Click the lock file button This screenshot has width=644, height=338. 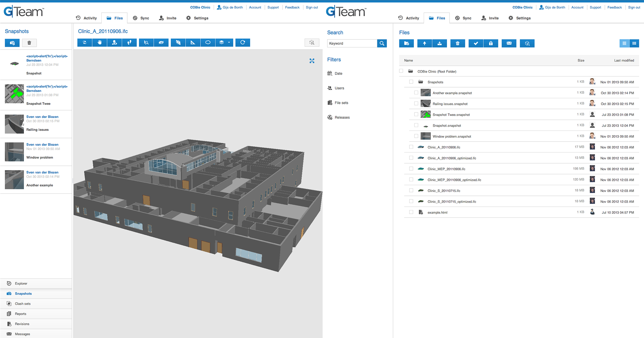[x=491, y=44]
